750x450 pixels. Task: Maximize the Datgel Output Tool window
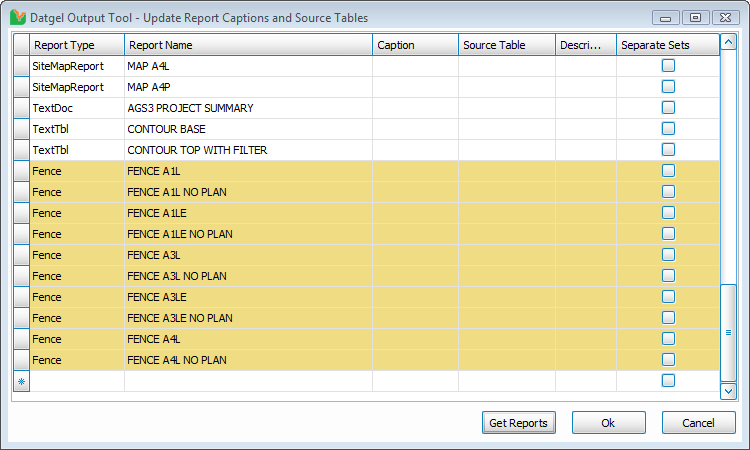tap(695, 17)
